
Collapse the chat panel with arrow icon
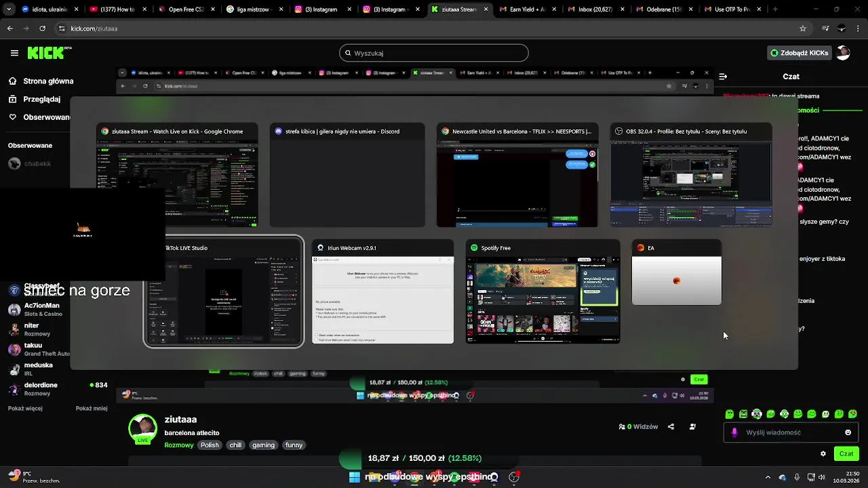[x=723, y=77]
